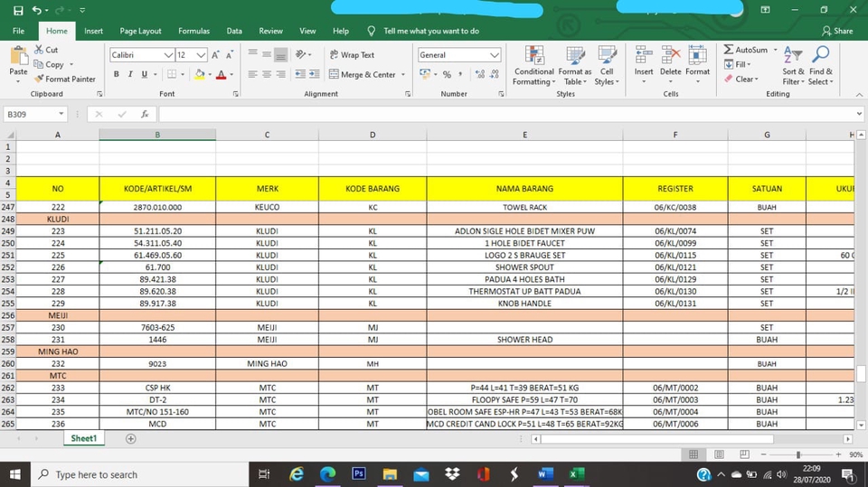This screenshot has height=487, width=868.
Task: Click the Insert Function fx button
Action: pyautogui.click(x=145, y=114)
